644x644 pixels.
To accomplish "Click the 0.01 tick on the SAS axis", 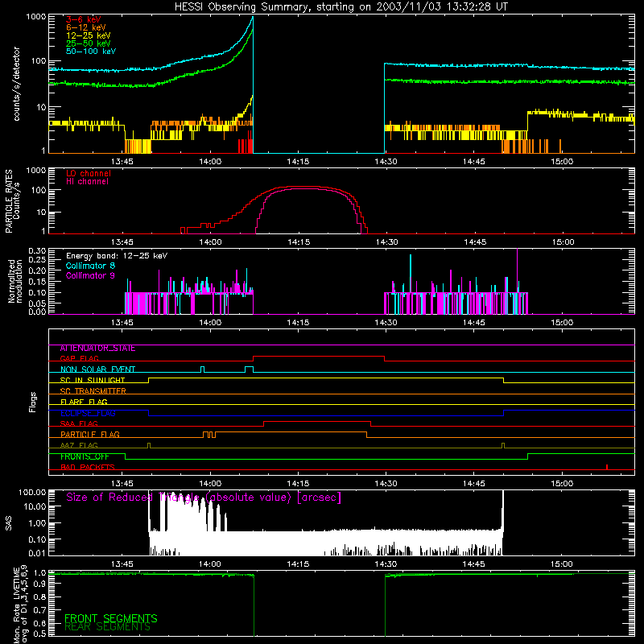I will tap(37, 553).
